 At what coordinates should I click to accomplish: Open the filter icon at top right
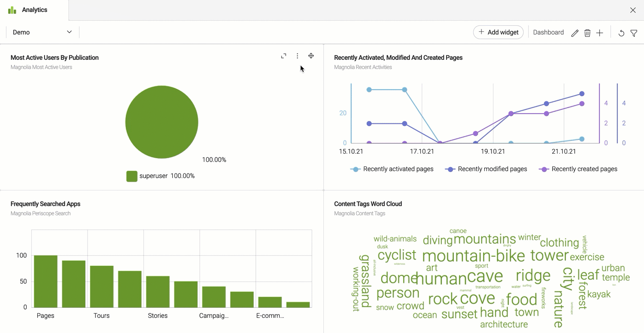(x=634, y=33)
